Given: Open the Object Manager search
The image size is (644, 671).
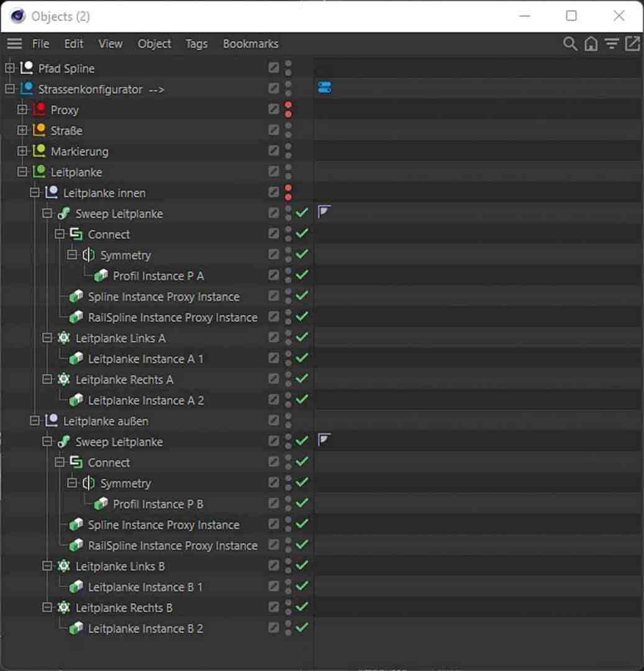Looking at the screenshot, I should 570,43.
